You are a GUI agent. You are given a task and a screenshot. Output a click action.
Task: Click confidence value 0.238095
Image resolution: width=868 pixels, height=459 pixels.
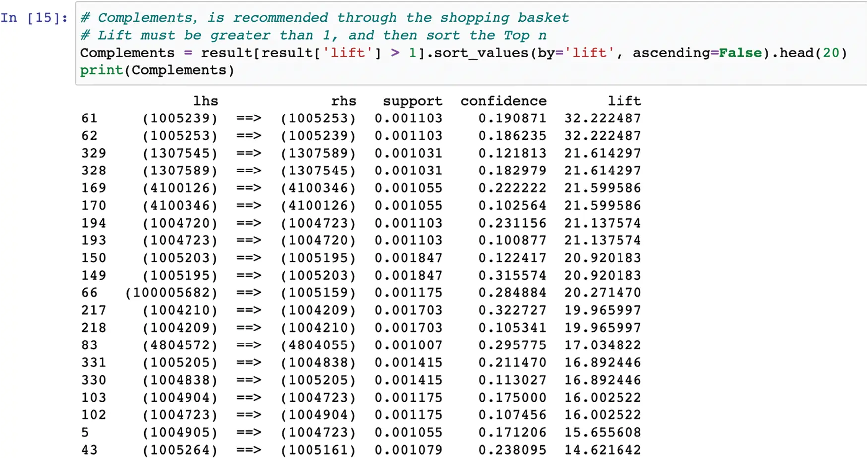point(512,450)
